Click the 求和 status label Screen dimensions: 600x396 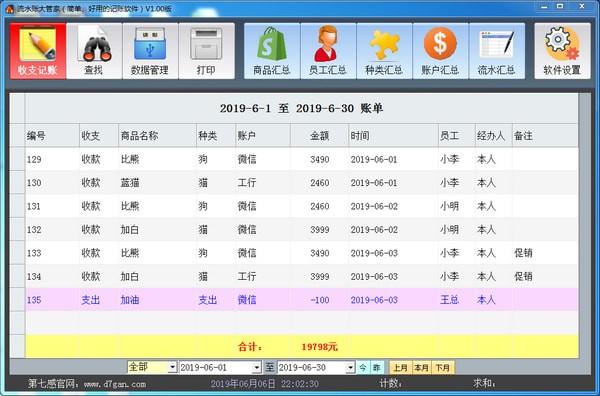coord(484,383)
